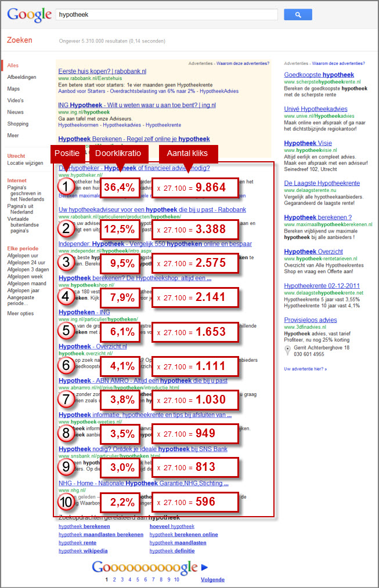The height and width of the screenshot is (588, 379).
Task: Select Vertaalde buitenlandse pagina's filter
Action: point(23,224)
